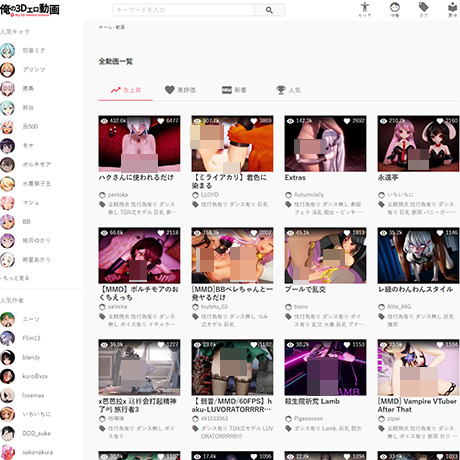The image size is (460, 460).
Task: Click the 鹿島 character avatar
Action: coord(7,89)
